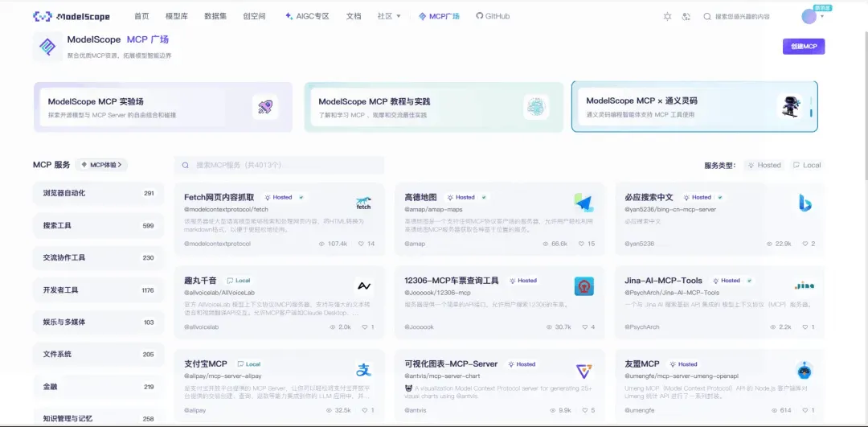Viewport: 868px width, 427px height.
Task: Open the user avatar menu
Action: (x=809, y=17)
